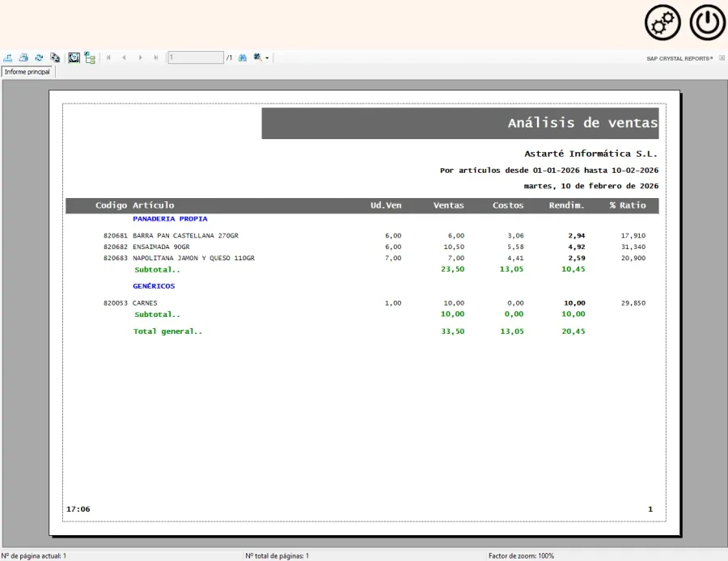Viewport: 728px width, 561px height.
Task: Click the Print Report icon
Action: (x=23, y=57)
